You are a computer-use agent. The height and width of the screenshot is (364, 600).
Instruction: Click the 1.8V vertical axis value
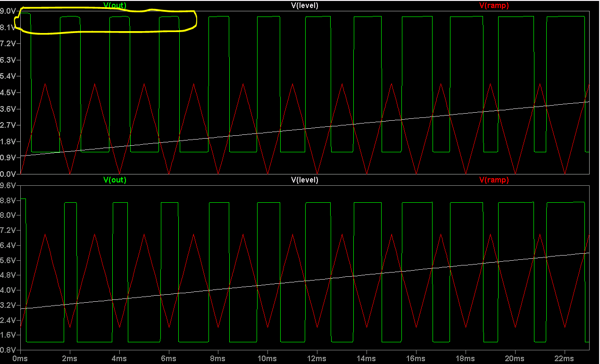click(x=8, y=141)
